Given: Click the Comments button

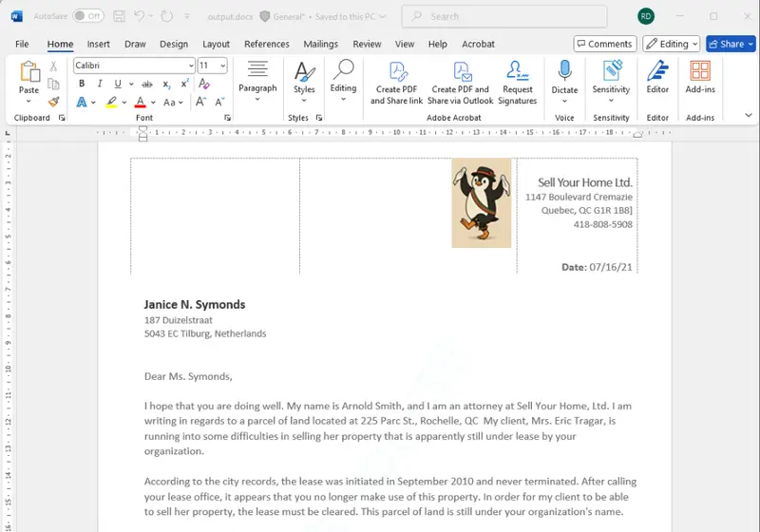Looking at the screenshot, I should [x=605, y=44].
